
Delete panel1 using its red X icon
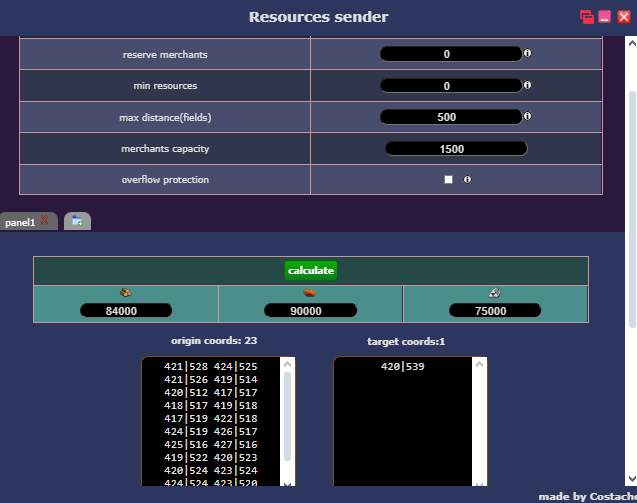click(x=44, y=221)
